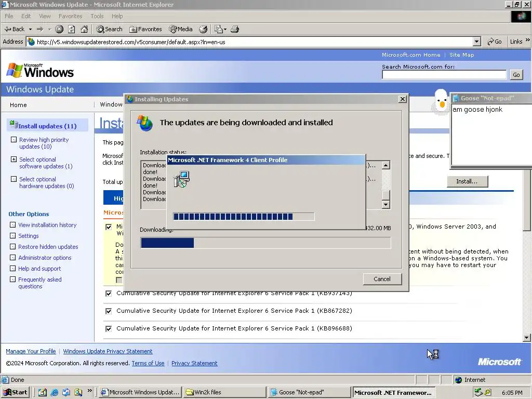Open the Search toolbar button
The width and height of the screenshot is (532, 399).
tap(109, 29)
